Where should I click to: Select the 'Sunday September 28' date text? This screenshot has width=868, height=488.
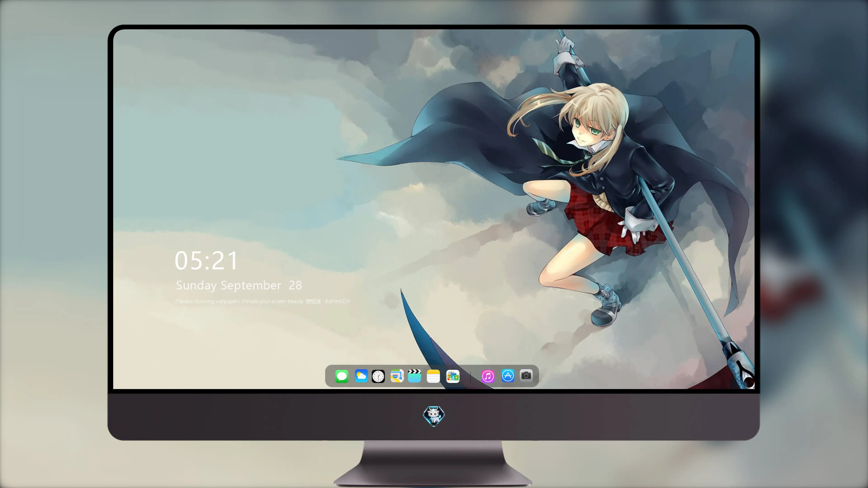pos(239,286)
